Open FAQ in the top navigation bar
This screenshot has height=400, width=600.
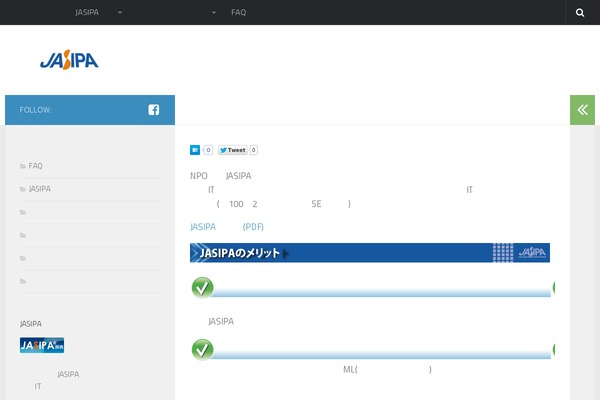pos(238,13)
